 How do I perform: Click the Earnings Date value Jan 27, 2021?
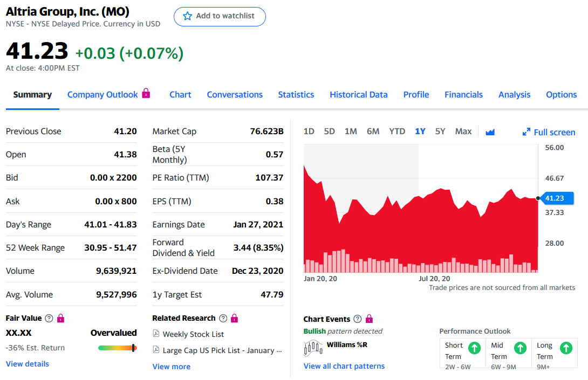point(258,224)
